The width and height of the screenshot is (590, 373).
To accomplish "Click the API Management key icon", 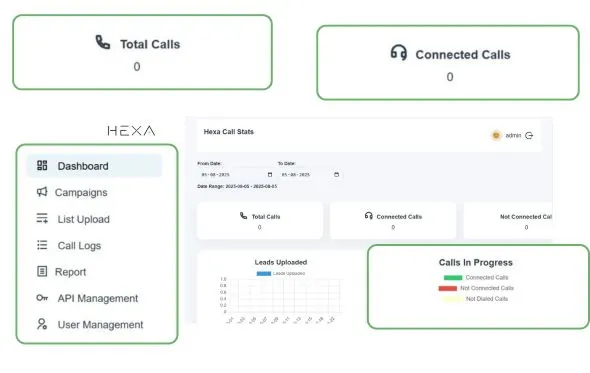I will coord(42,298).
